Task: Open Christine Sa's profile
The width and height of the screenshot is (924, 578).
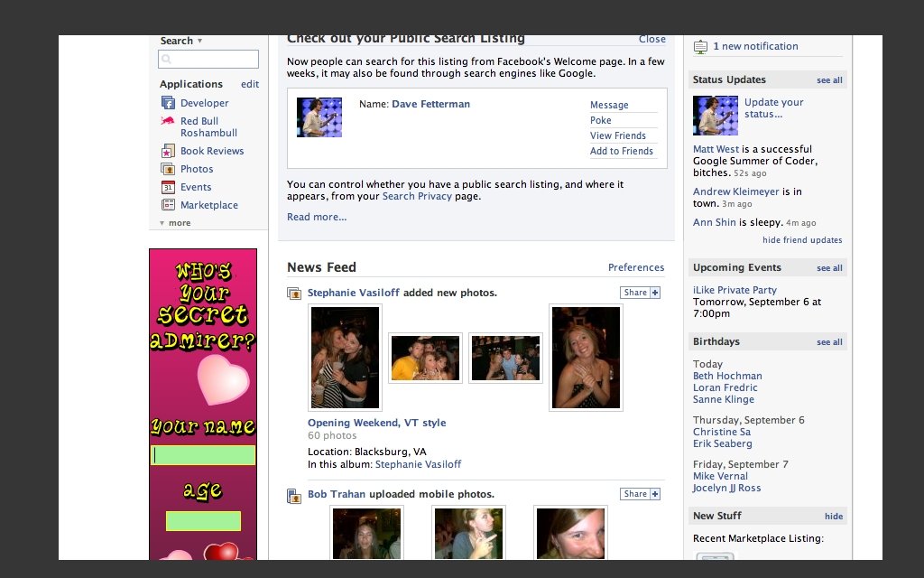Action: (721, 432)
